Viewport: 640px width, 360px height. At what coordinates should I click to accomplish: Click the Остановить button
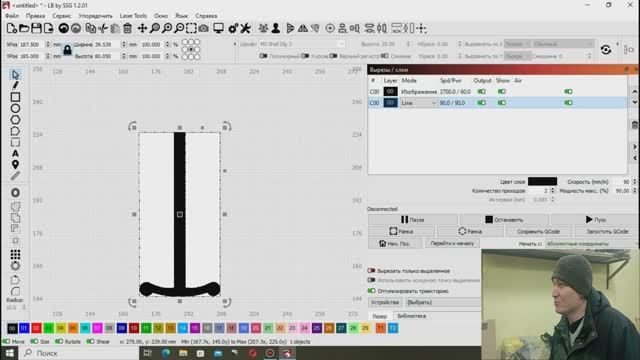(x=504, y=220)
